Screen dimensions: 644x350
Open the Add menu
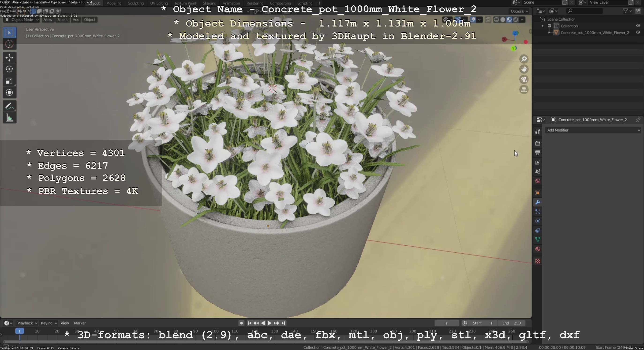76,19
